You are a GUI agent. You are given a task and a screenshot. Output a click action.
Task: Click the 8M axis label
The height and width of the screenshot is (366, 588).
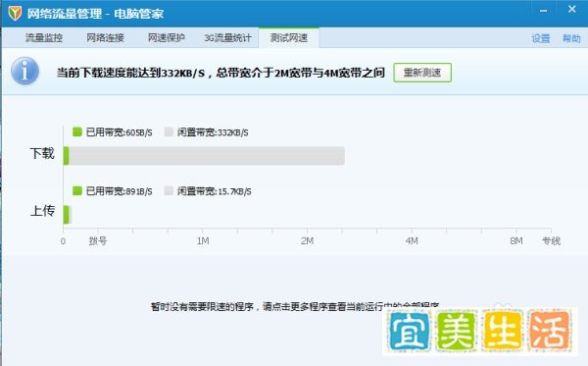pyautogui.click(x=516, y=241)
